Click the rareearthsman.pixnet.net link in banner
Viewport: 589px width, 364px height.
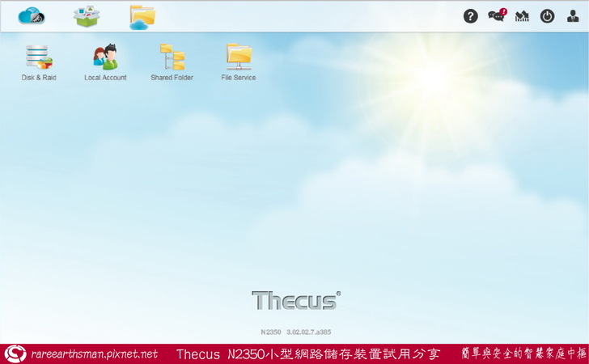[x=95, y=353]
